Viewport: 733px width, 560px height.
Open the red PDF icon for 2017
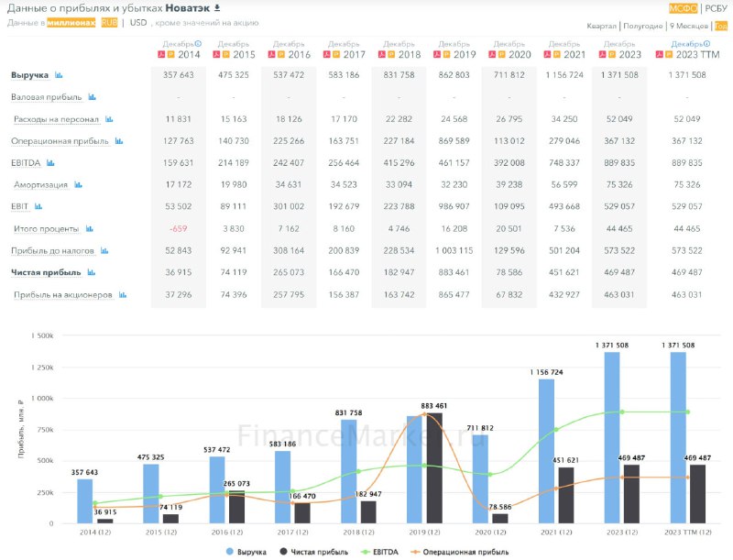[327, 55]
